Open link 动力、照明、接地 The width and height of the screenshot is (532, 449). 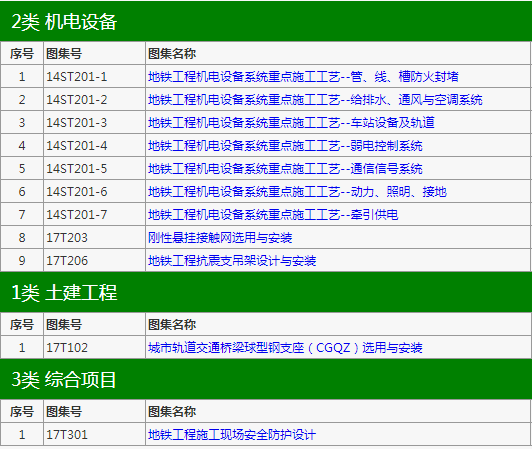point(297,192)
